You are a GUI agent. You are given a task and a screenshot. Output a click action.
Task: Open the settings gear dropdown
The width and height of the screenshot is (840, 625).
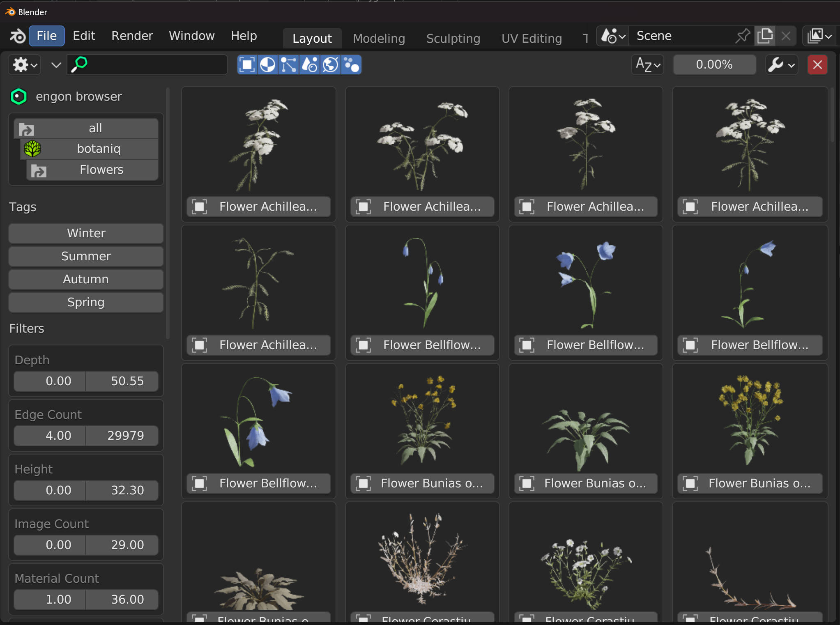[x=25, y=65]
